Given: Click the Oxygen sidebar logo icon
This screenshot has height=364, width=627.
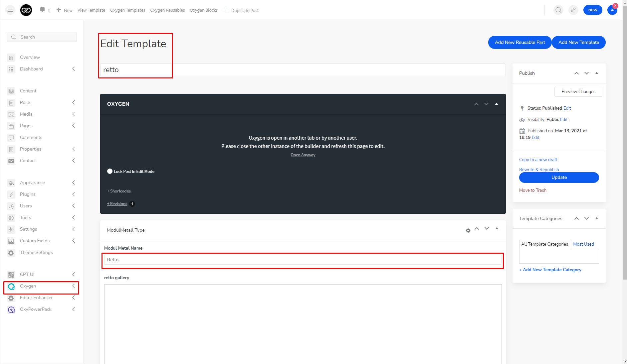Looking at the screenshot, I should pyautogui.click(x=11, y=286).
